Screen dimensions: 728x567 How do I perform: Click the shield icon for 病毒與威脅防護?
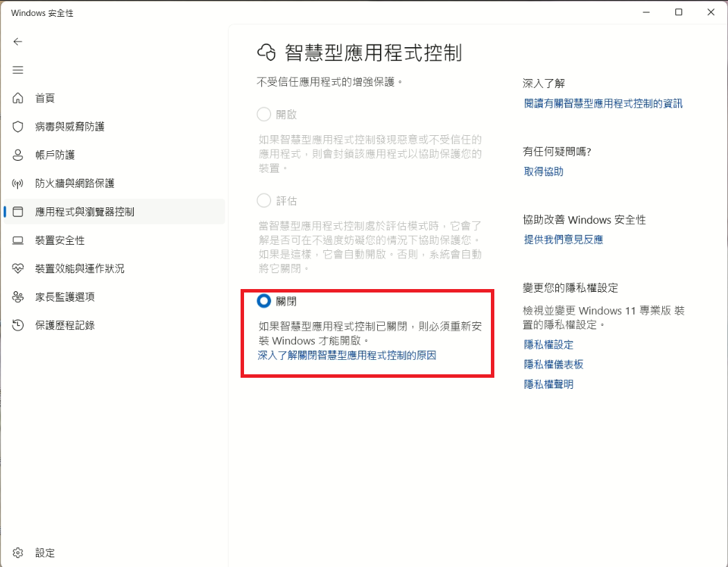click(18, 127)
